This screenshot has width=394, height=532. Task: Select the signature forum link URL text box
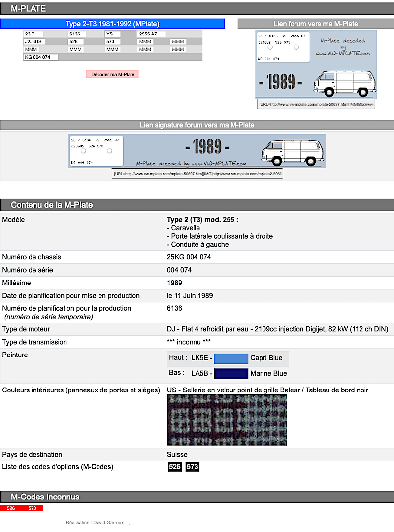click(x=197, y=174)
